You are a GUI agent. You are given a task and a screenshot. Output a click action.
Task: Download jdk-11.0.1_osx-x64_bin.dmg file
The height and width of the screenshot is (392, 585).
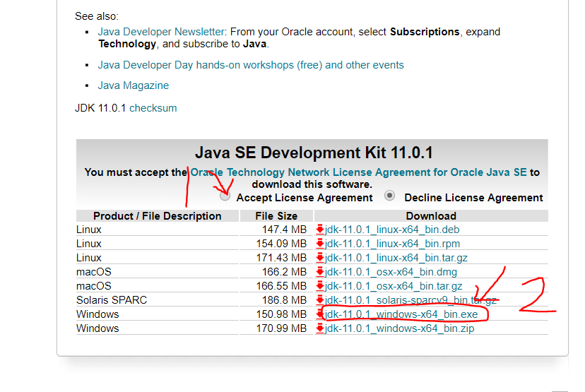coord(391,272)
